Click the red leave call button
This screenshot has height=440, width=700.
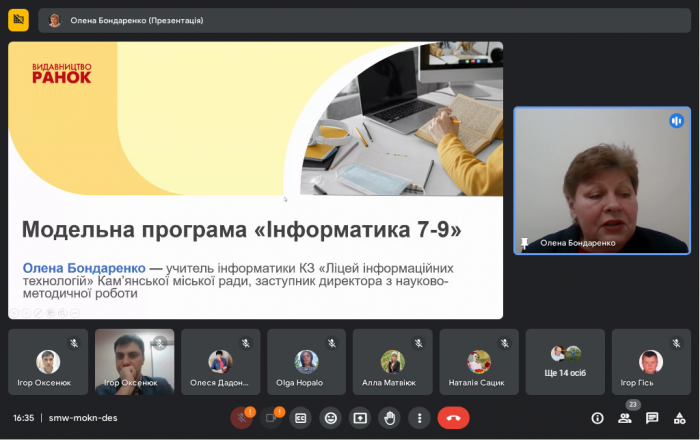[453, 418]
